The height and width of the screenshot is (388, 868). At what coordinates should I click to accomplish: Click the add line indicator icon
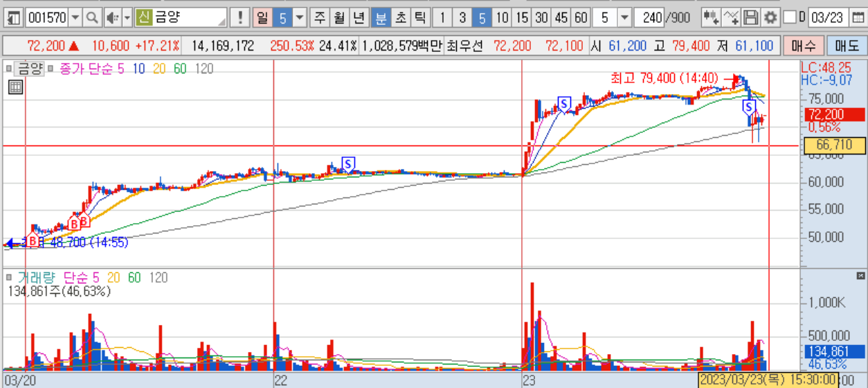(730, 17)
